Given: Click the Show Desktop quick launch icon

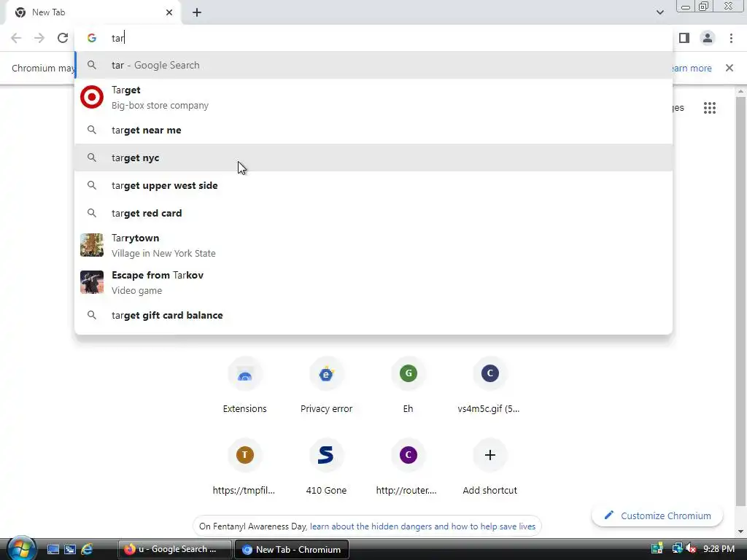Looking at the screenshot, I should pos(53,550).
